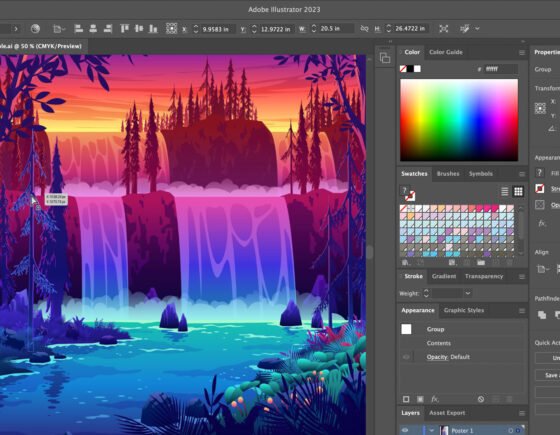
Task: Click the globe icon in control bar
Action: (x=35, y=29)
